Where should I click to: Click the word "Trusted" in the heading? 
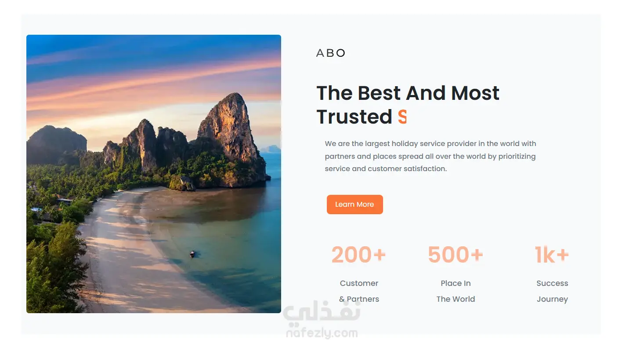(x=354, y=117)
